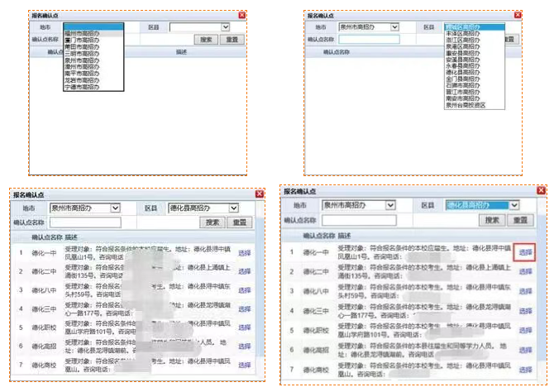Click 搜索 button in the top-left dialog

pyautogui.click(x=206, y=39)
